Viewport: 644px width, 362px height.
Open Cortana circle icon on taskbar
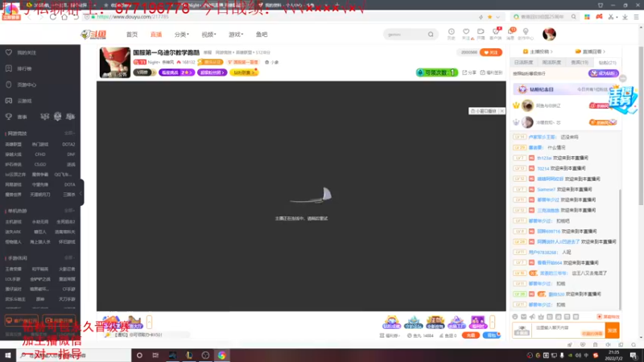point(139,356)
